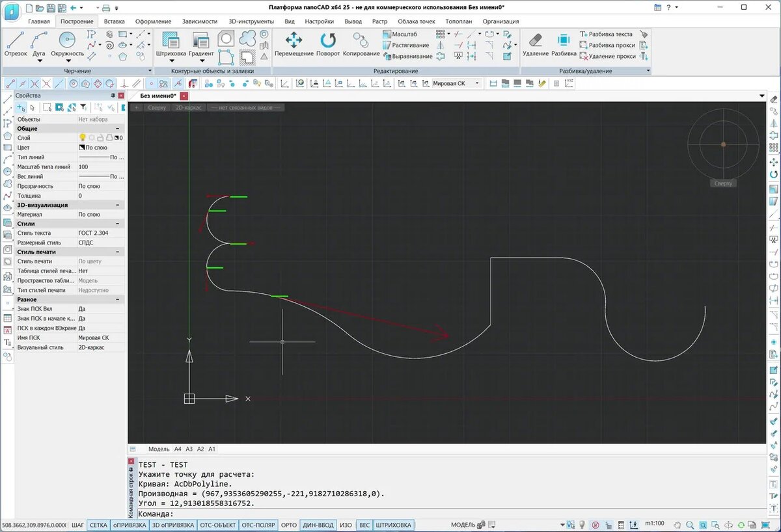Toggle ШАГ snap step mode
This screenshot has width=781, height=532.
pyautogui.click(x=77, y=525)
